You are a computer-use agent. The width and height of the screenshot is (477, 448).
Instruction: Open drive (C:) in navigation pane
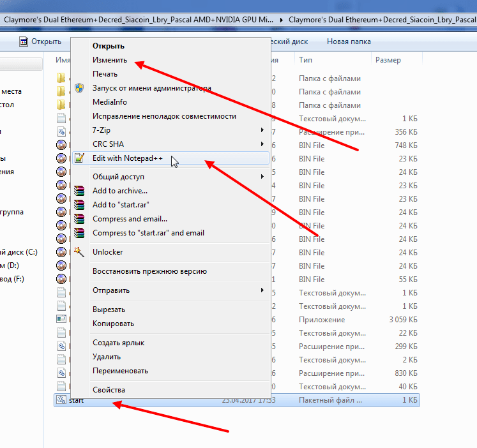tap(19, 252)
